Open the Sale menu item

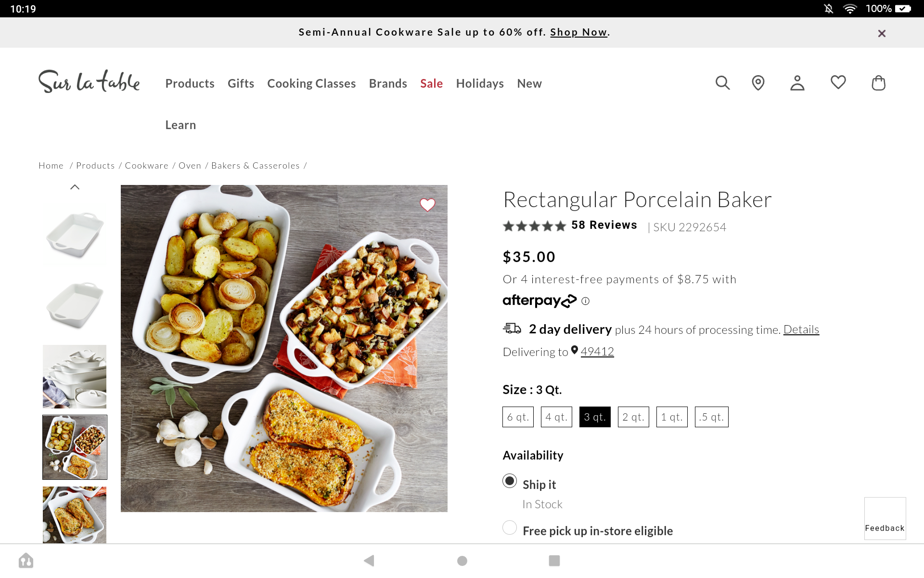(431, 83)
